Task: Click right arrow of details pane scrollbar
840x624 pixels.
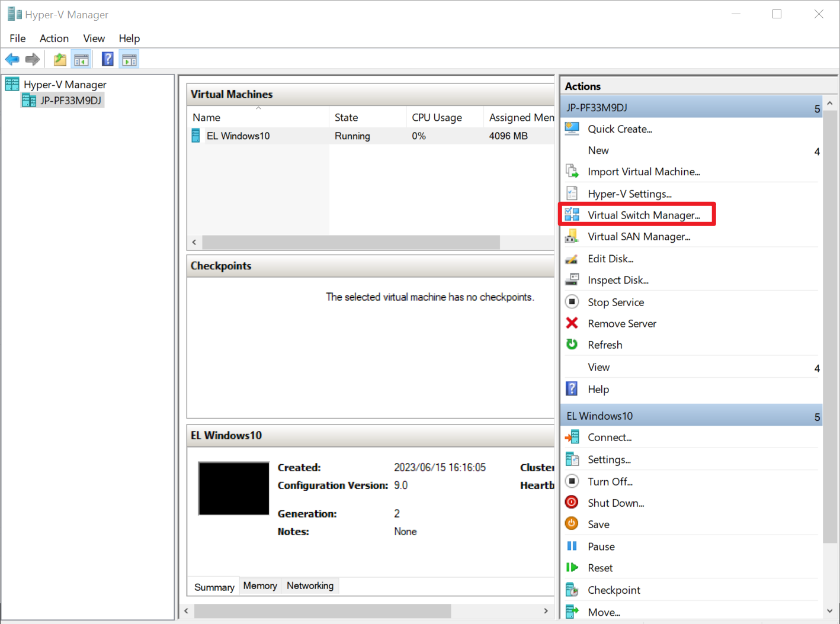Action: 546,610
